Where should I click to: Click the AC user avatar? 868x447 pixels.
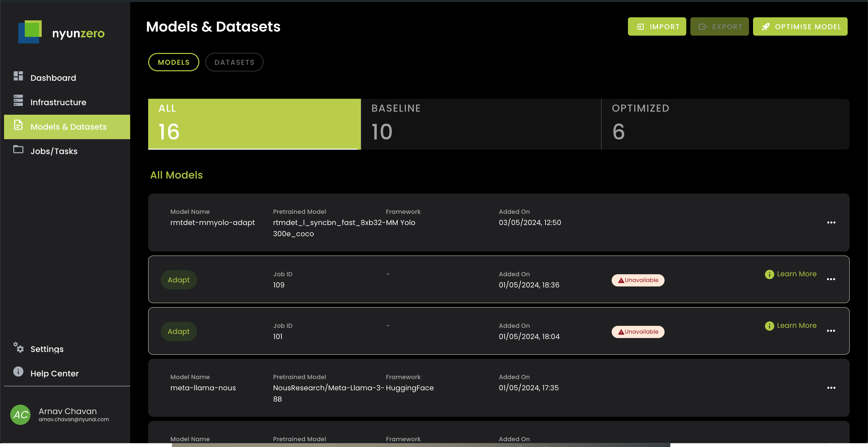pyautogui.click(x=20, y=415)
